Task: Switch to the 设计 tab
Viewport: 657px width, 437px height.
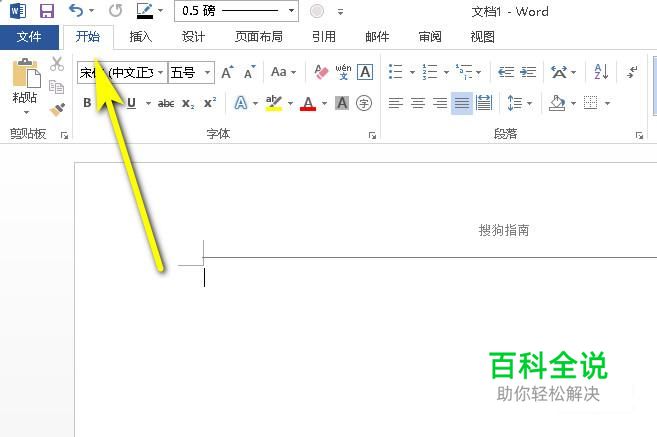Action: [x=193, y=37]
